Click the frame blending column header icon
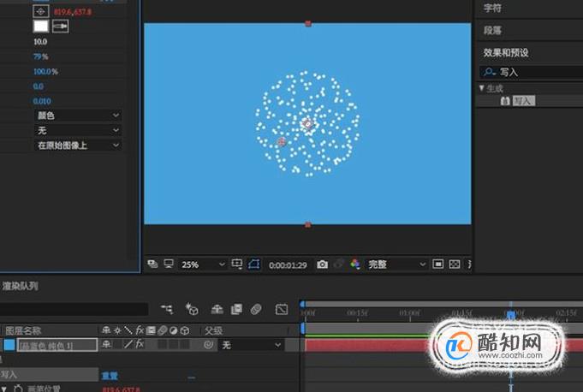The height and width of the screenshot is (392, 583). 151,330
